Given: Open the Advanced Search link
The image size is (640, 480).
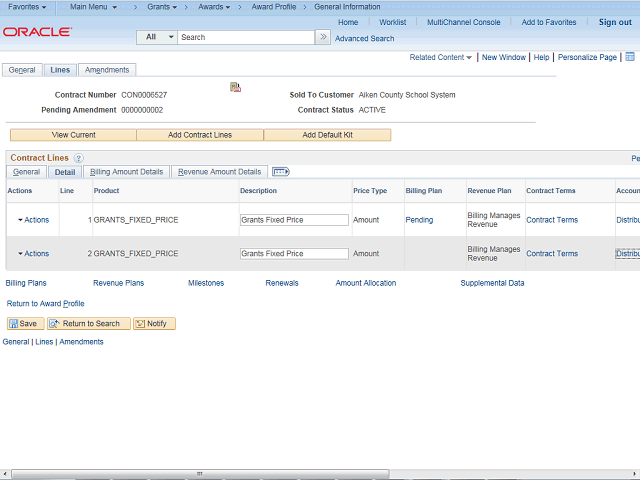Looking at the screenshot, I should coord(364,38).
